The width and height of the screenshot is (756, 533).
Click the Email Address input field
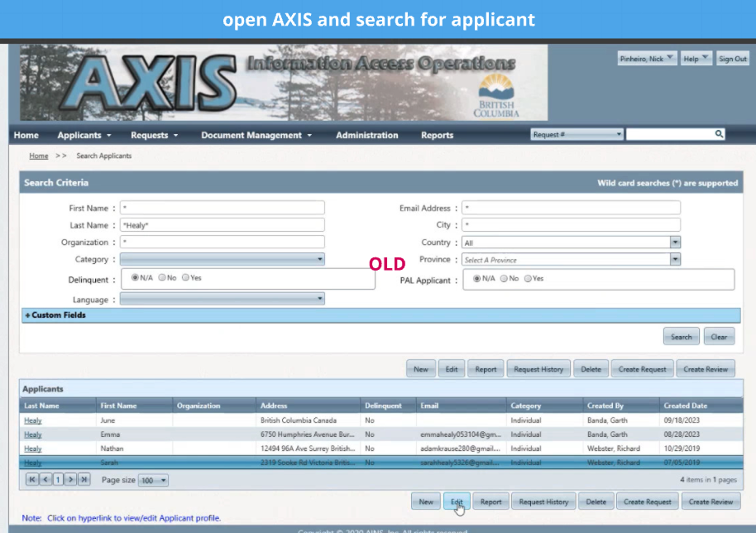coord(571,208)
